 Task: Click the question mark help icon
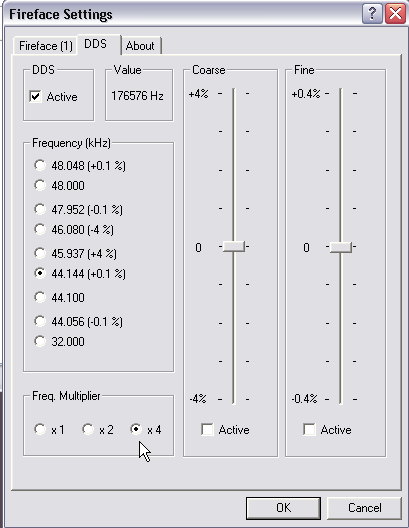pos(372,13)
